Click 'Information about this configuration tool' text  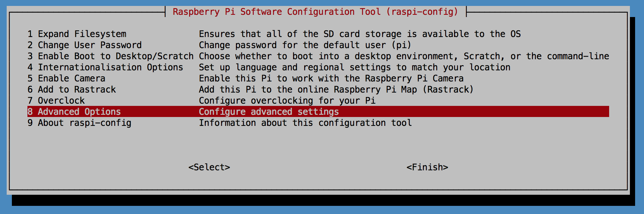(x=305, y=123)
